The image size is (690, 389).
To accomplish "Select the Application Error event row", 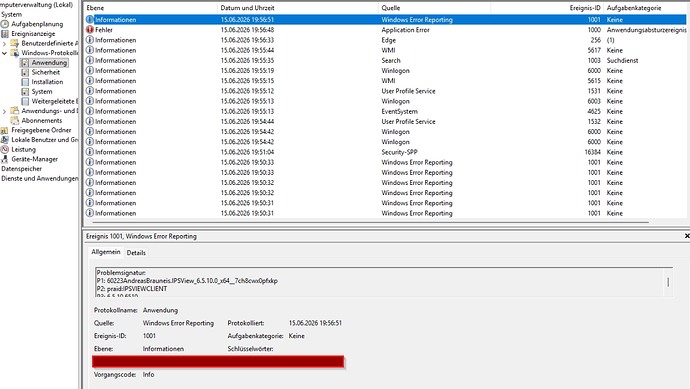I will [385, 30].
